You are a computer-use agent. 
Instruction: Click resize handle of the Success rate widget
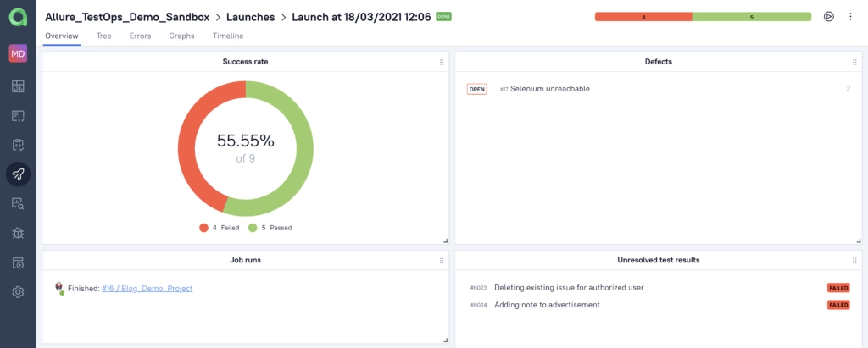tap(444, 240)
